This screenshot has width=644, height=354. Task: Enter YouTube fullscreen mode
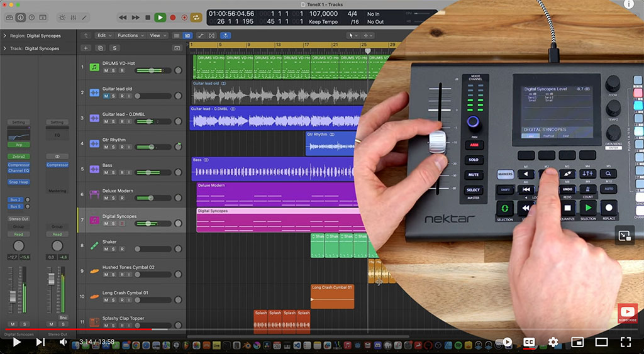point(626,341)
